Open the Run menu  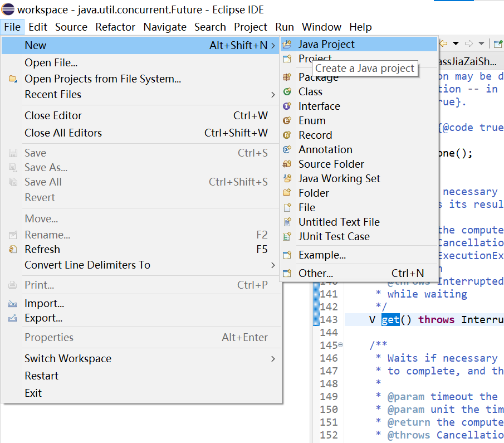point(285,27)
